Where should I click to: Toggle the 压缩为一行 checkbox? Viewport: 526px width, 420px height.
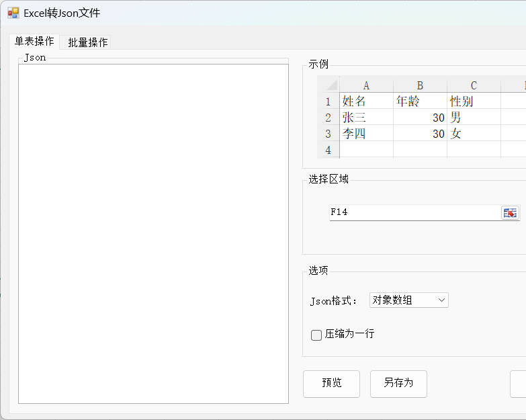[316, 335]
